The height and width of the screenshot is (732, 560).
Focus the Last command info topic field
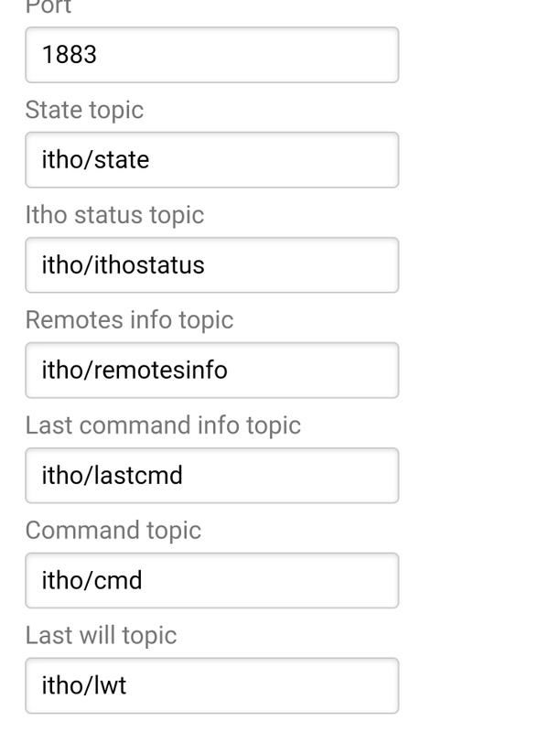pos(211,476)
